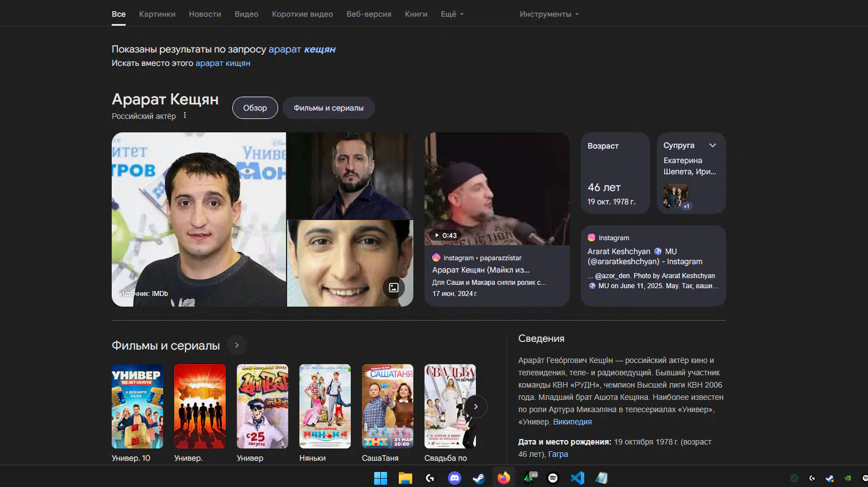Click the Обзор chip button

point(255,108)
